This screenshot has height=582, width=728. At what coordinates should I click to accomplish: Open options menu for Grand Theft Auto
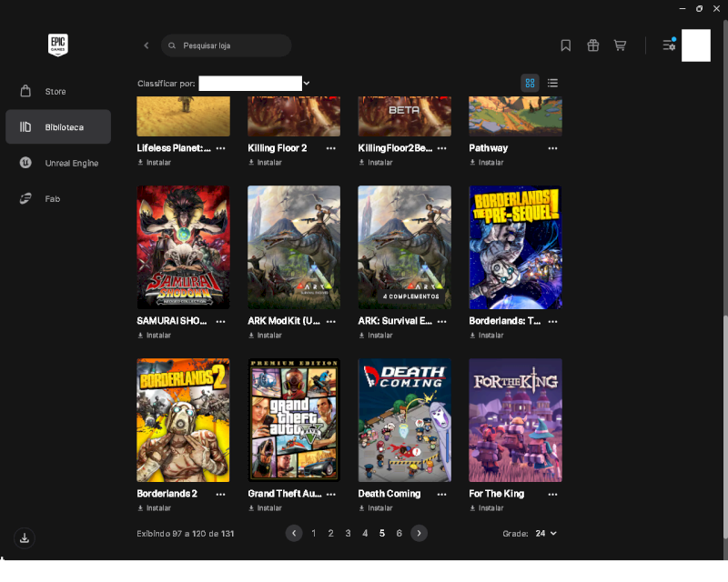coord(331,495)
